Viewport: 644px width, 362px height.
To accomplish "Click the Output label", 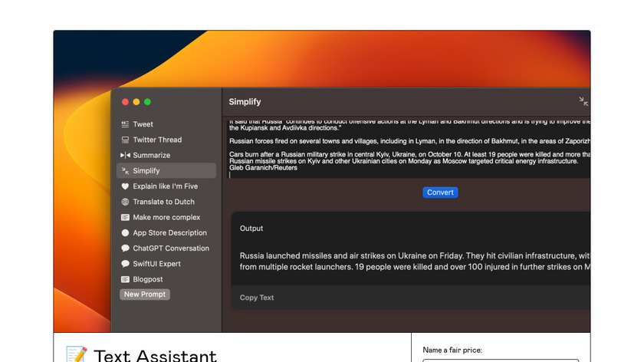I will click(251, 229).
